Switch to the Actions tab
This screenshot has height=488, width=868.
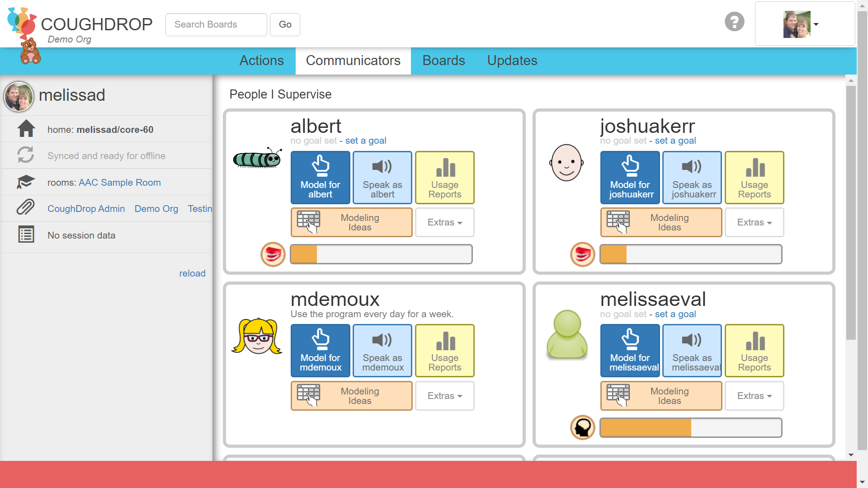(x=262, y=61)
